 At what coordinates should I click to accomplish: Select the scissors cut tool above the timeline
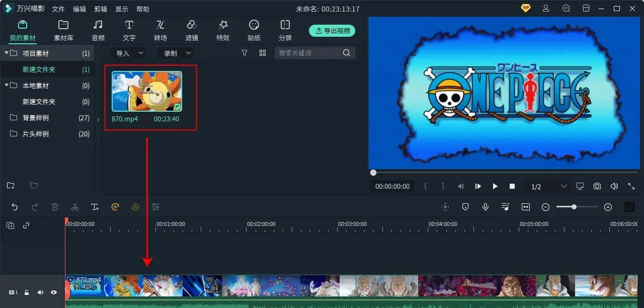tap(74, 207)
